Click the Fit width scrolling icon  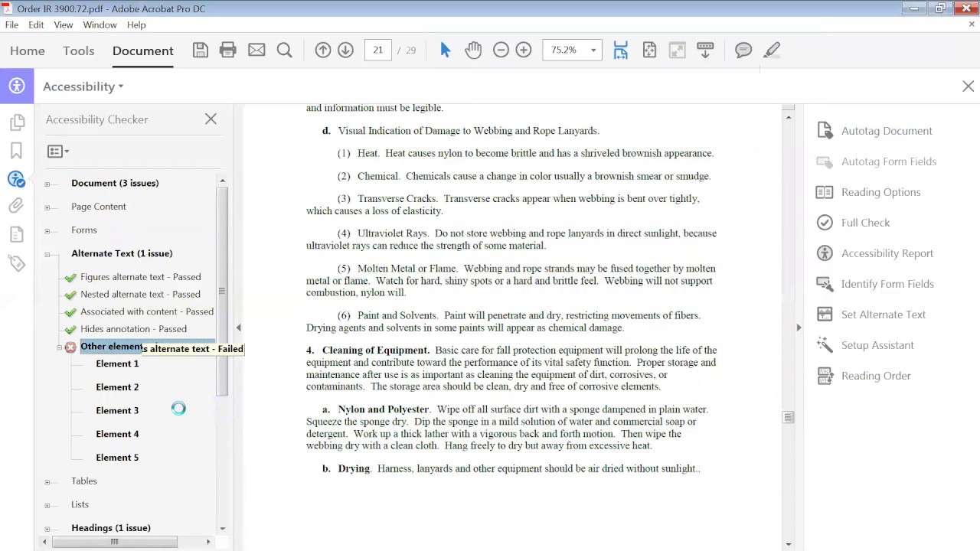[621, 50]
